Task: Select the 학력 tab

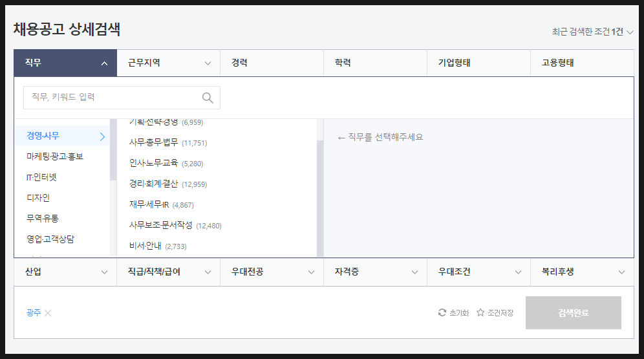Action: click(x=376, y=63)
